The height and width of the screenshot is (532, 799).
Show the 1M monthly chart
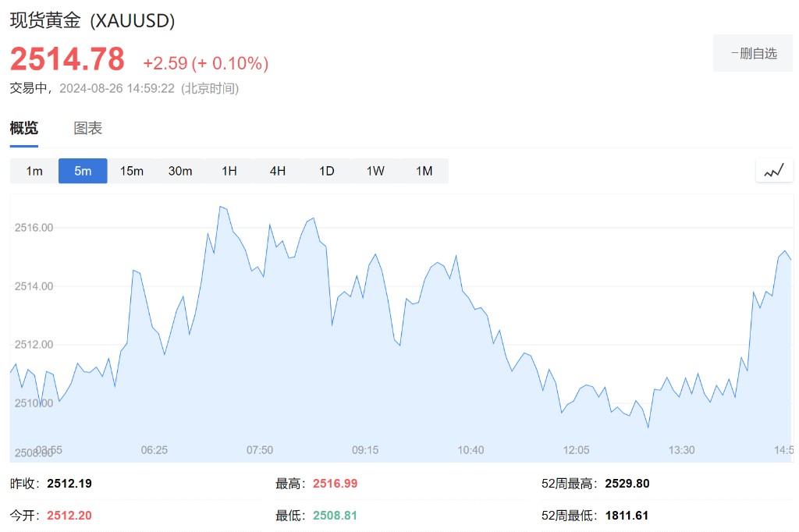(424, 171)
